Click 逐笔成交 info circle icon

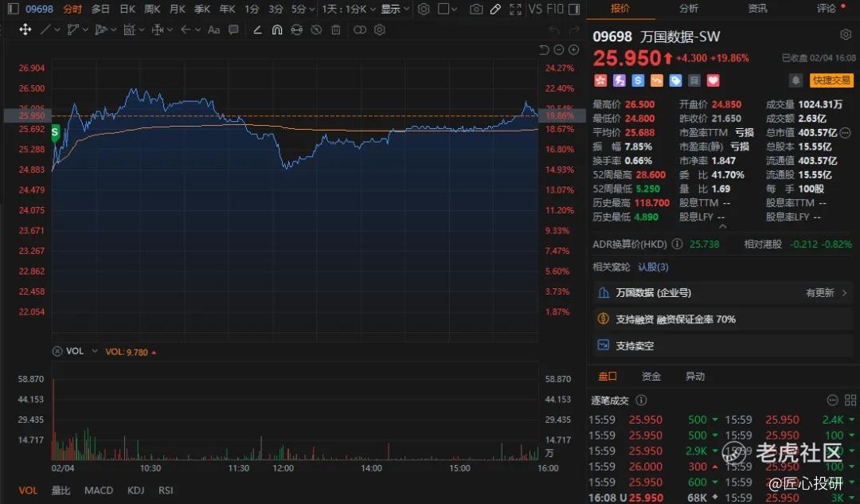click(x=640, y=400)
